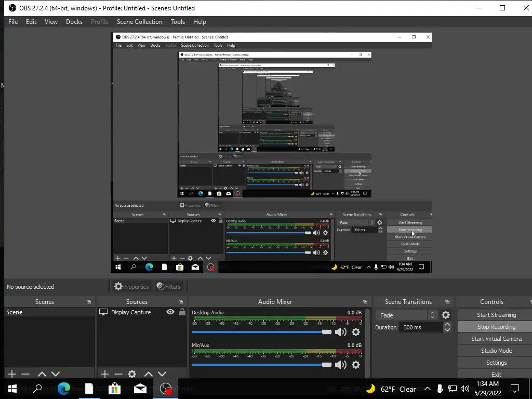Viewport: 532px width, 399px height.
Task: Click Start Virtual Camera button
Action: 496,339
